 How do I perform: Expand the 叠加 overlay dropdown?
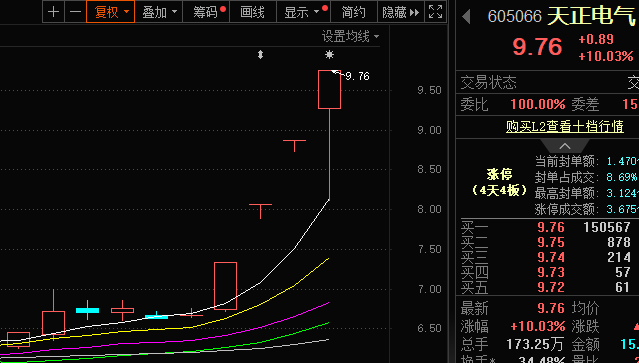pos(159,12)
